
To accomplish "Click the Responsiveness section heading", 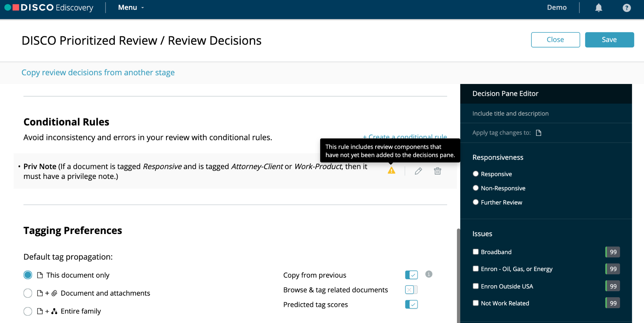I will (498, 157).
